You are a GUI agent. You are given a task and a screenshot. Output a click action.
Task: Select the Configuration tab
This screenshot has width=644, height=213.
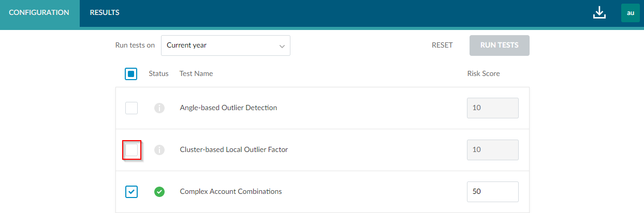(39, 13)
